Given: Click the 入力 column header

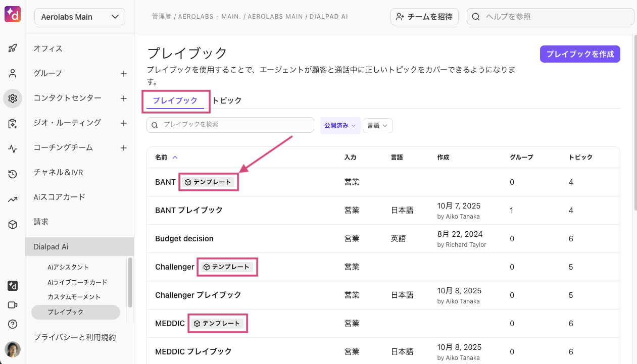Looking at the screenshot, I should [350, 157].
